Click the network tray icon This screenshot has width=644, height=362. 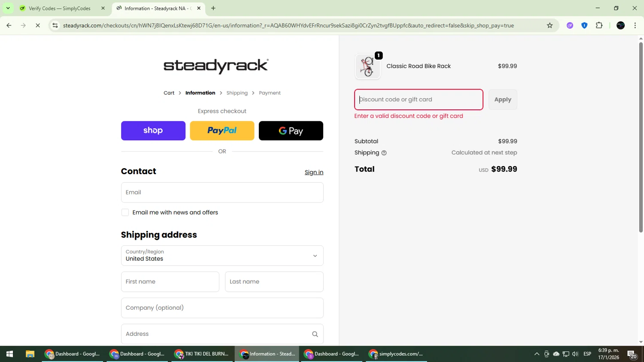coord(566,354)
